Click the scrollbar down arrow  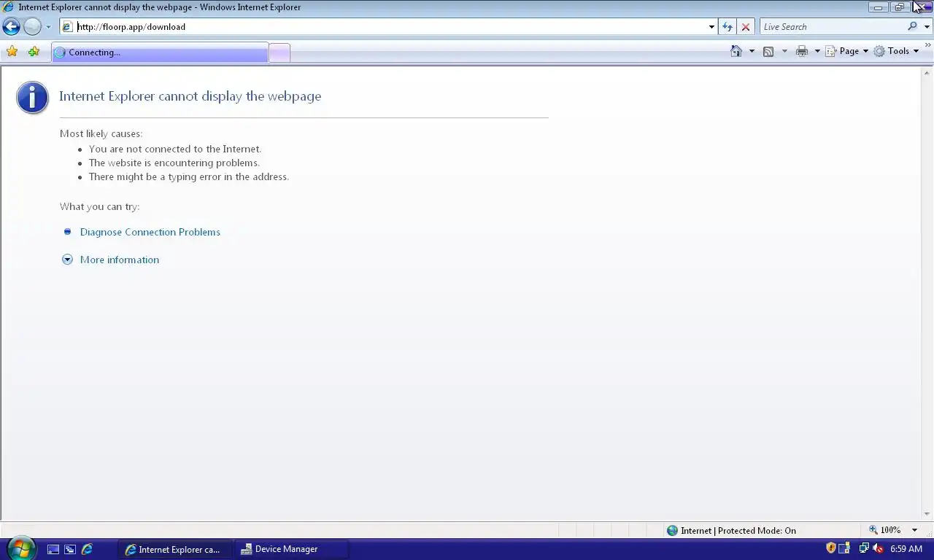(927, 514)
